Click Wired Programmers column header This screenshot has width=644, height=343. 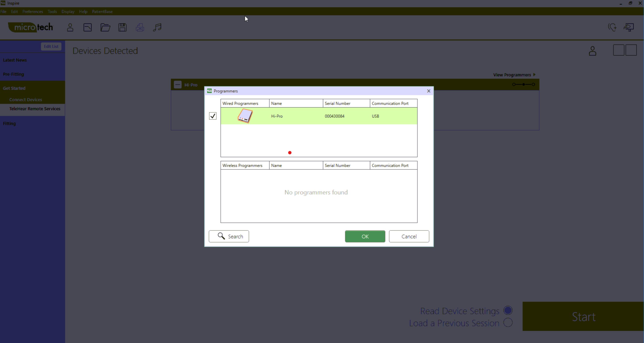click(x=245, y=104)
